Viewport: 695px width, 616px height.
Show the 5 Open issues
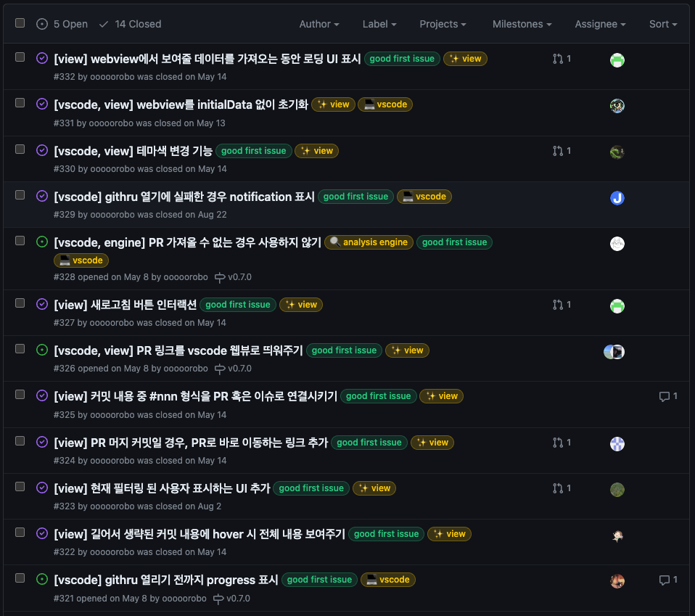pyautogui.click(x=62, y=24)
